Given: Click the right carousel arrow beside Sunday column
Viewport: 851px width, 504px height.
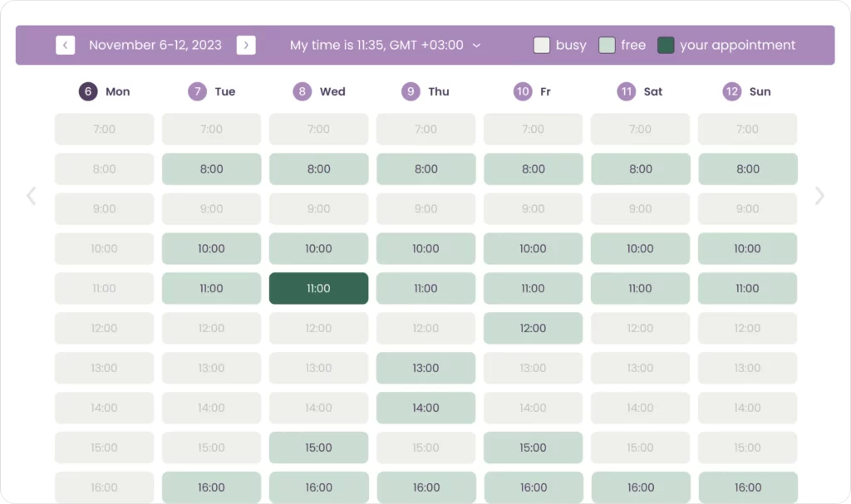Looking at the screenshot, I should click(819, 196).
